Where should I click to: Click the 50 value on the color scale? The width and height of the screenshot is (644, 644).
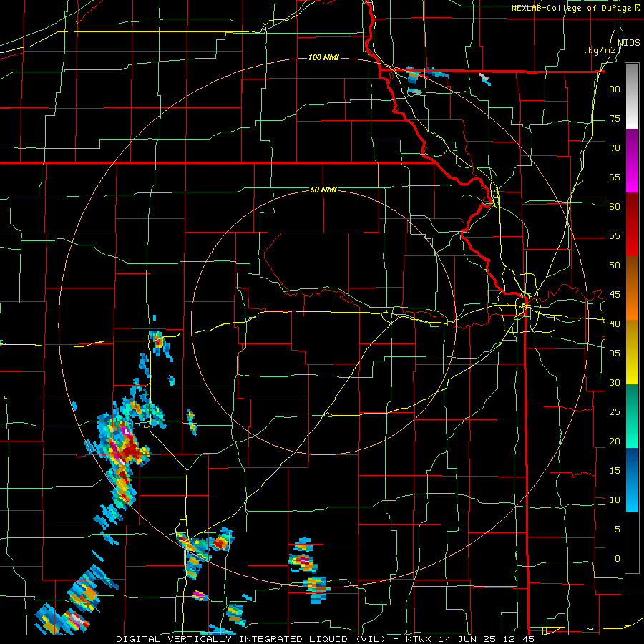pos(615,265)
